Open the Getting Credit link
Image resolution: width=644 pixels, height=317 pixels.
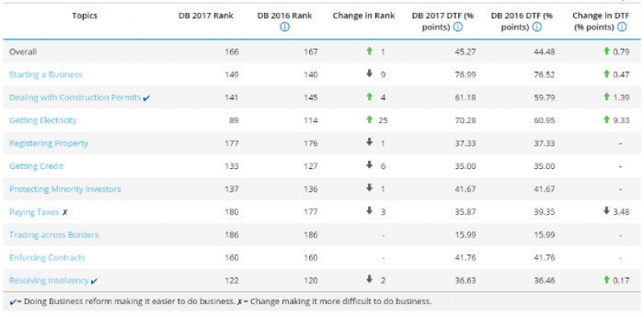[x=36, y=167]
